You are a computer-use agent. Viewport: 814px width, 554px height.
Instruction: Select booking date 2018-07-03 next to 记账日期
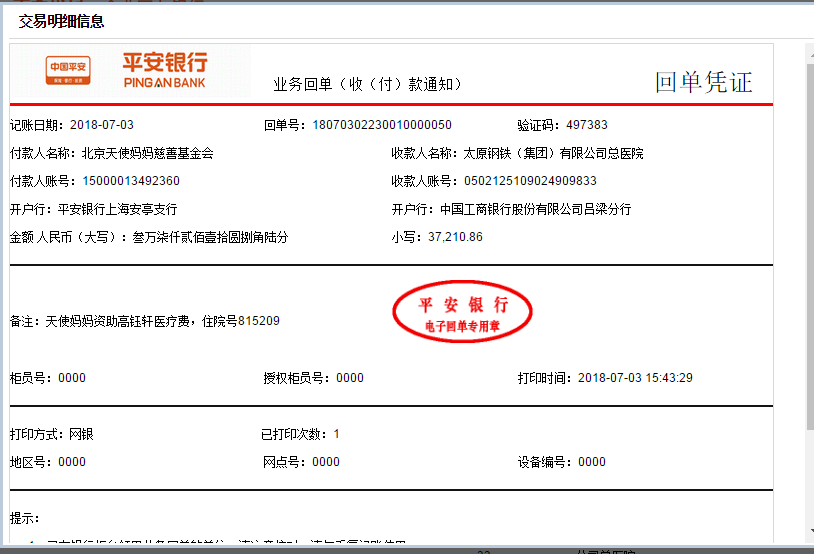102,125
